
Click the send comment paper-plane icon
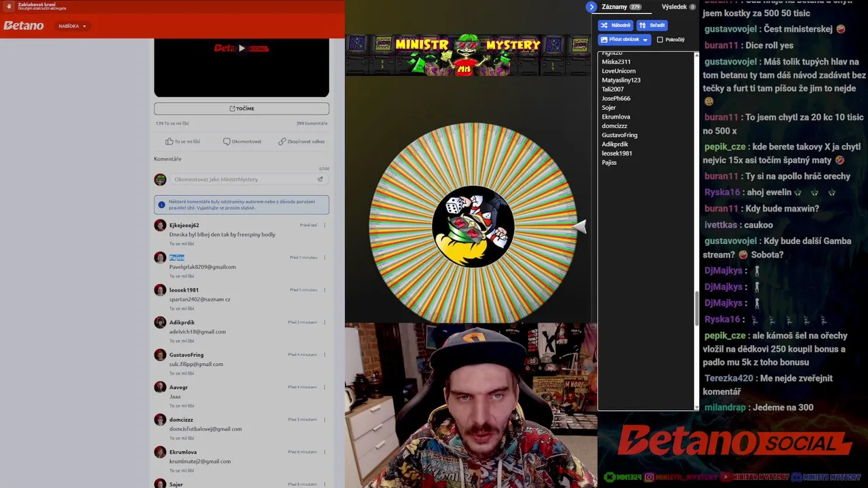(x=320, y=179)
